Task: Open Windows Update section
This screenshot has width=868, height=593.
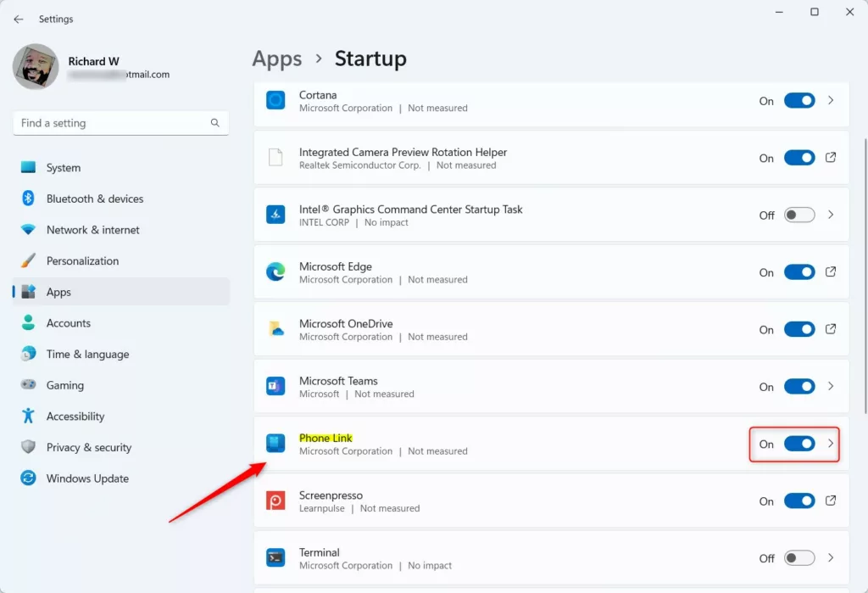Action: 120,478
